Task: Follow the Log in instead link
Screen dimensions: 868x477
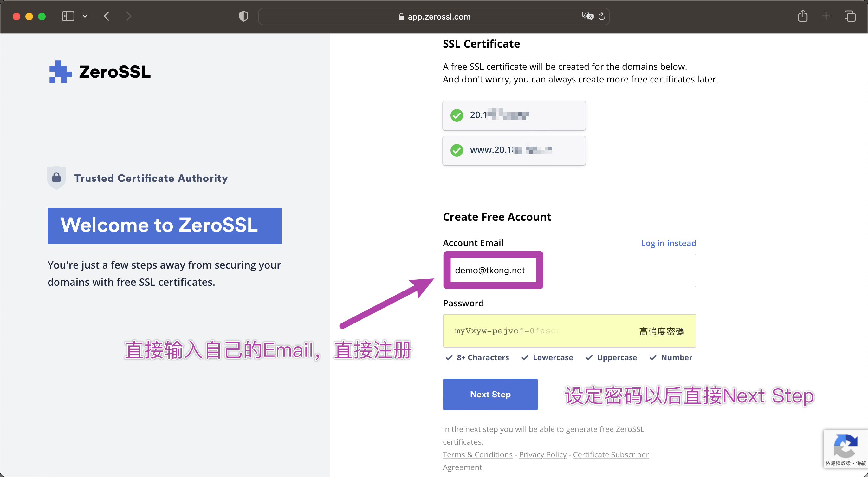Action: pos(669,243)
